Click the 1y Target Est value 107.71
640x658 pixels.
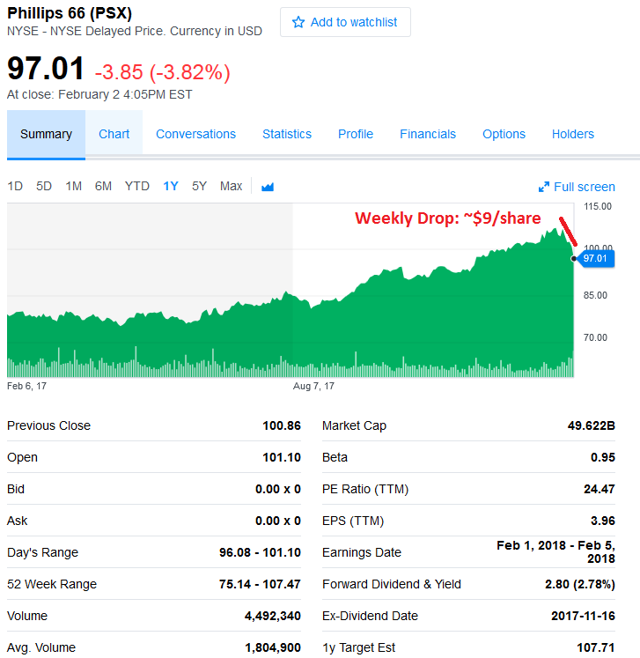596,648
